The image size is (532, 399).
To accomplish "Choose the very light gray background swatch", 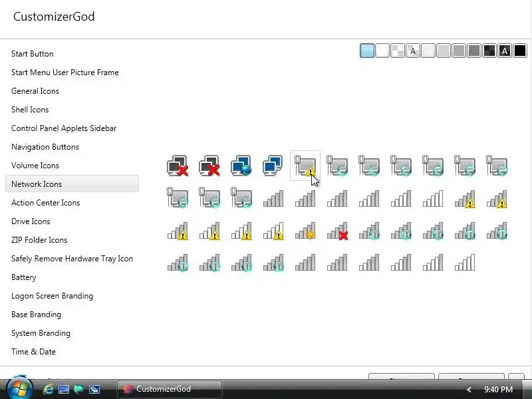I will pyautogui.click(x=428, y=51).
